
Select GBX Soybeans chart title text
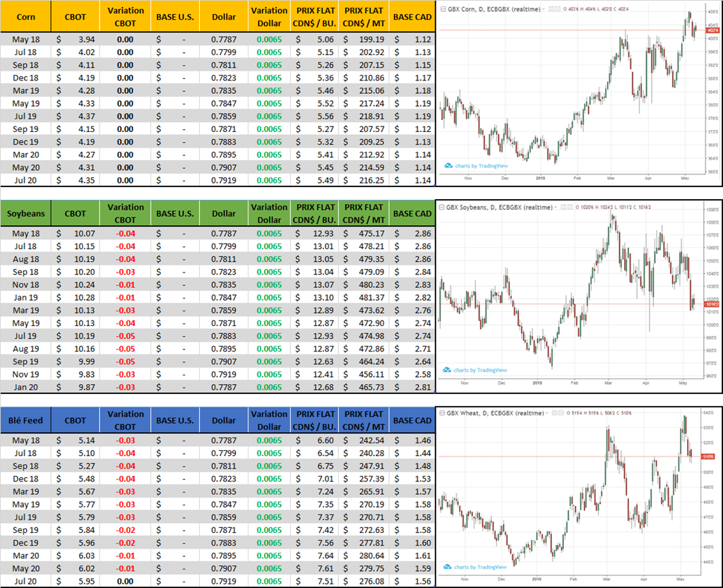point(499,208)
